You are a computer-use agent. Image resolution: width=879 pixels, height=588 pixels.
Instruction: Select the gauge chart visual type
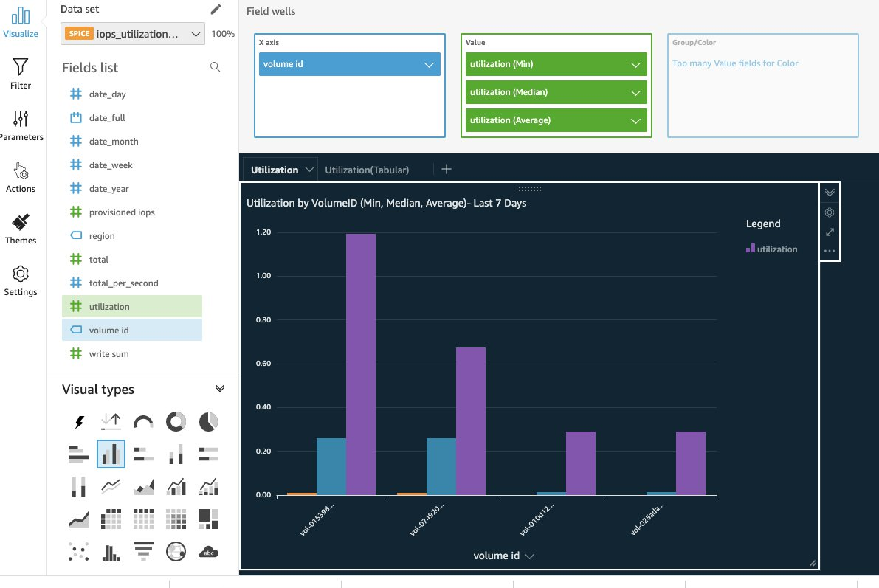[x=143, y=421]
